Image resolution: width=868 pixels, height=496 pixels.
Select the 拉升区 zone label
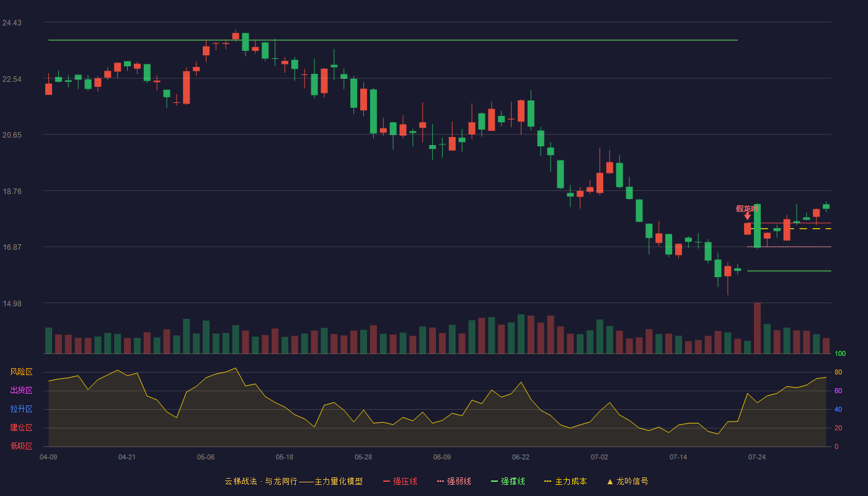click(21, 409)
